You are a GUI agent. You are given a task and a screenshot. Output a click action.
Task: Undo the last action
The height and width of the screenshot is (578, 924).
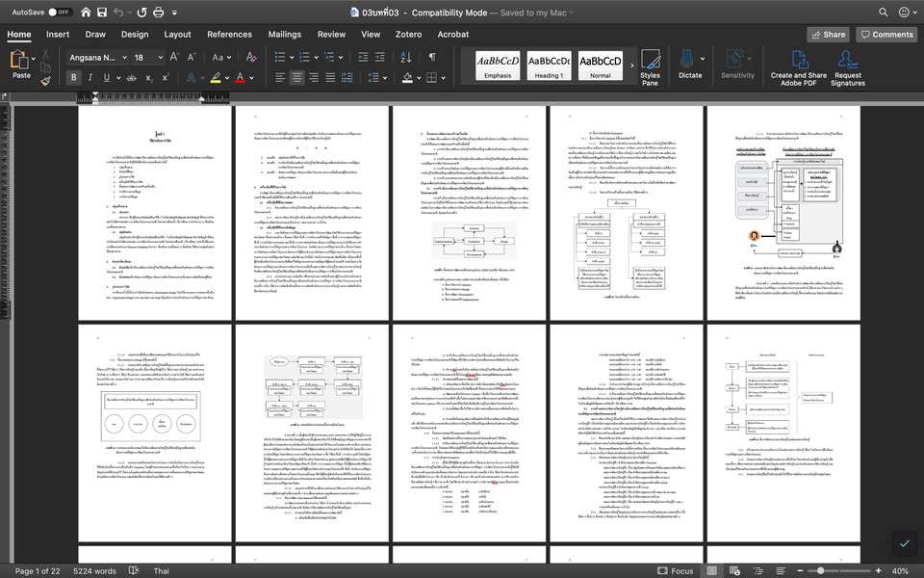(118, 12)
